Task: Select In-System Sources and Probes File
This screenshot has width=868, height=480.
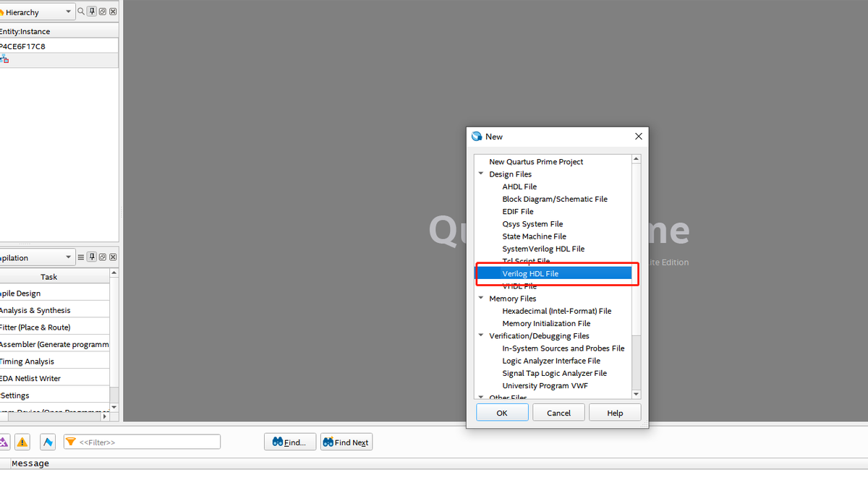Action: [563, 348]
